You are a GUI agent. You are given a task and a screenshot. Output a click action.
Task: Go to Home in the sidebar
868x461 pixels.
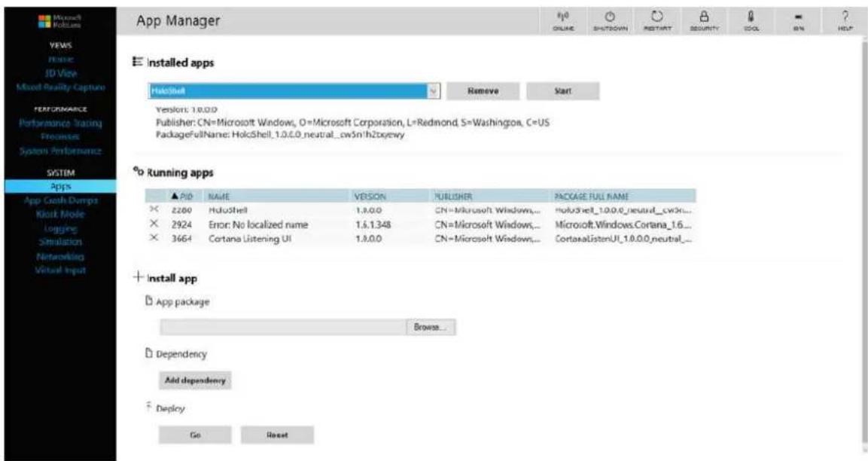(x=61, y=59)
